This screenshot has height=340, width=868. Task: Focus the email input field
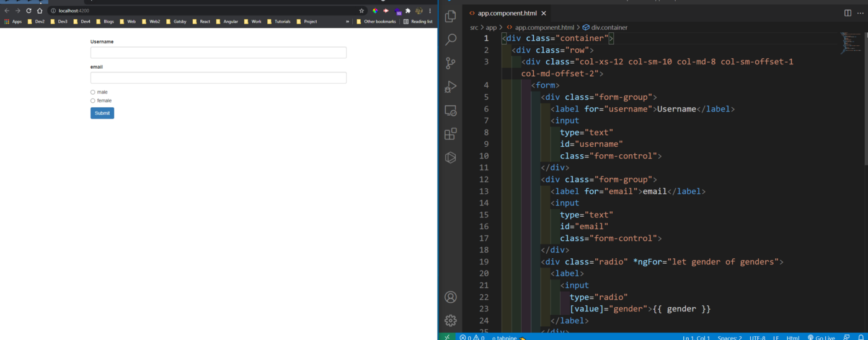click(218, 77)
